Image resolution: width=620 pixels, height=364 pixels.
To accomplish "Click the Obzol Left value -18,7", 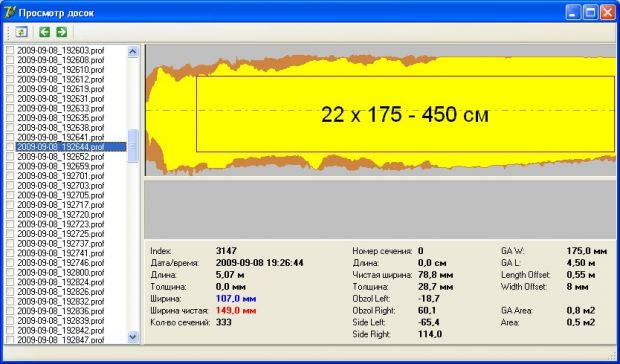I will click(x=429, y=298).
